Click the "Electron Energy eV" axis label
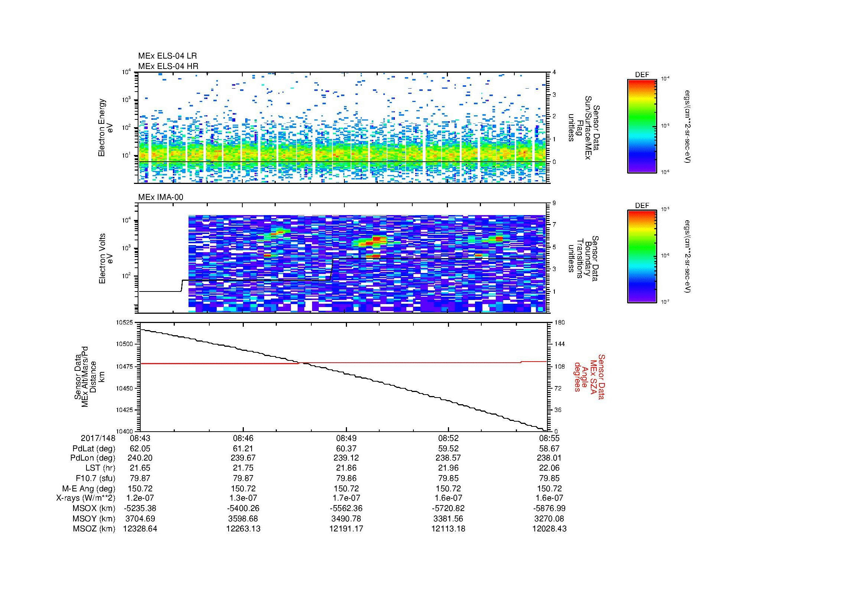This screenshot has height=613, width=868. pos(106,128)
